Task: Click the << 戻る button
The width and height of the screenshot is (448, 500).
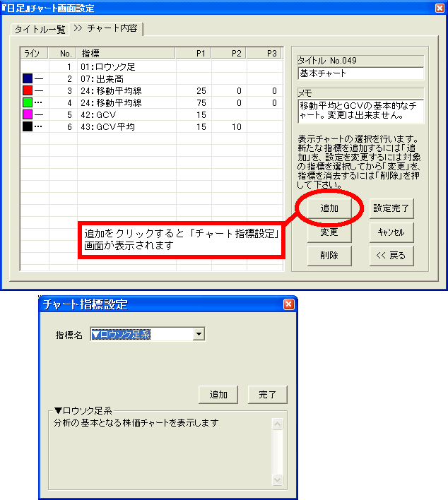Action: 391,255
